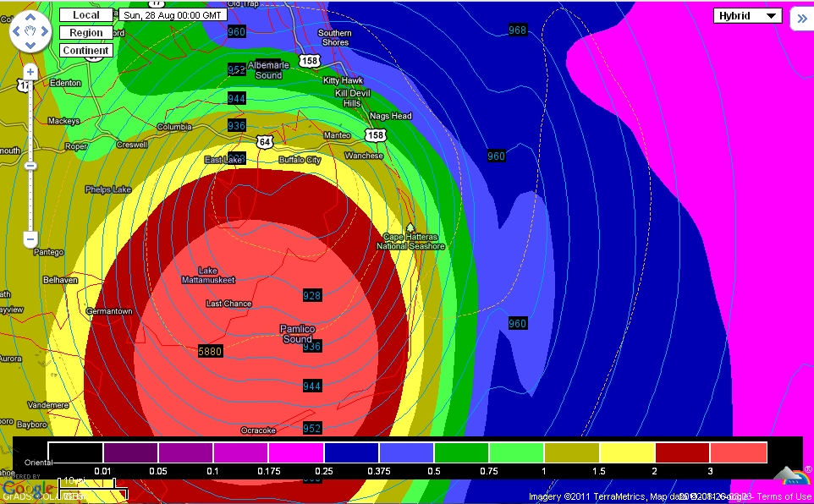Click the 968 isobar label
This screenshot has height=504, width=814.
click(x=517, y=30)
